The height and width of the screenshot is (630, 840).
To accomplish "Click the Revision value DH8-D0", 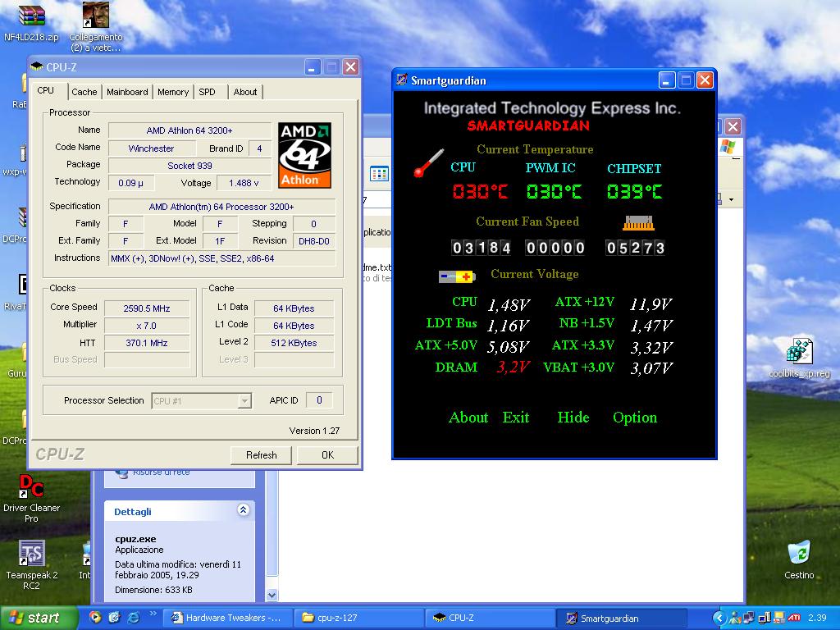I will pyautogui.click(x=314, y=241).
